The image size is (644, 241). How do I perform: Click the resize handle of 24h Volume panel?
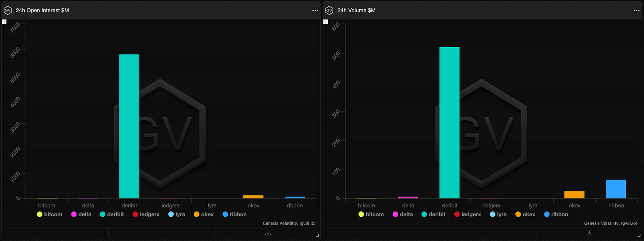639,236
